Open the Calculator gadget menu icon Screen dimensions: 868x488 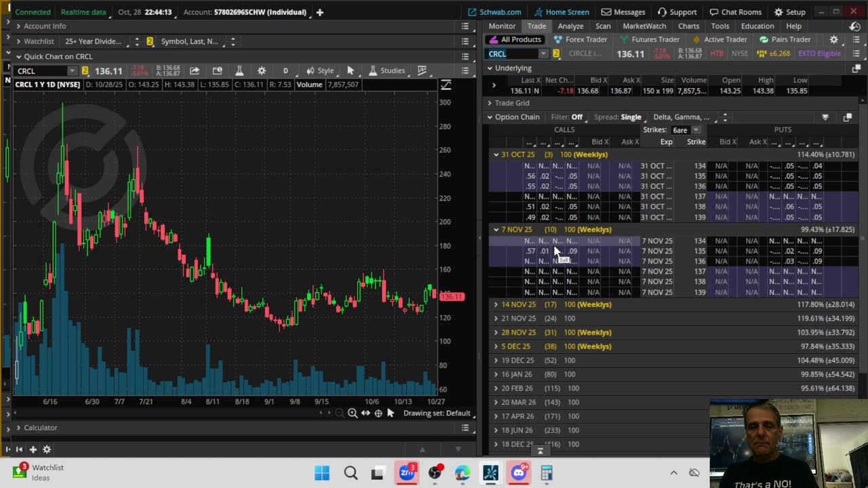(x=465, y=428)
